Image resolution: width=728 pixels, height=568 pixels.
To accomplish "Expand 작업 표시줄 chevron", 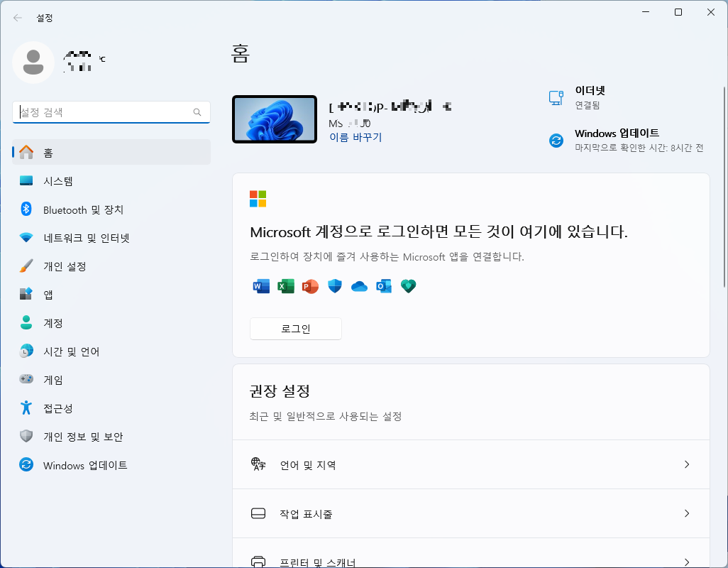I will click(x=687, y=513).
